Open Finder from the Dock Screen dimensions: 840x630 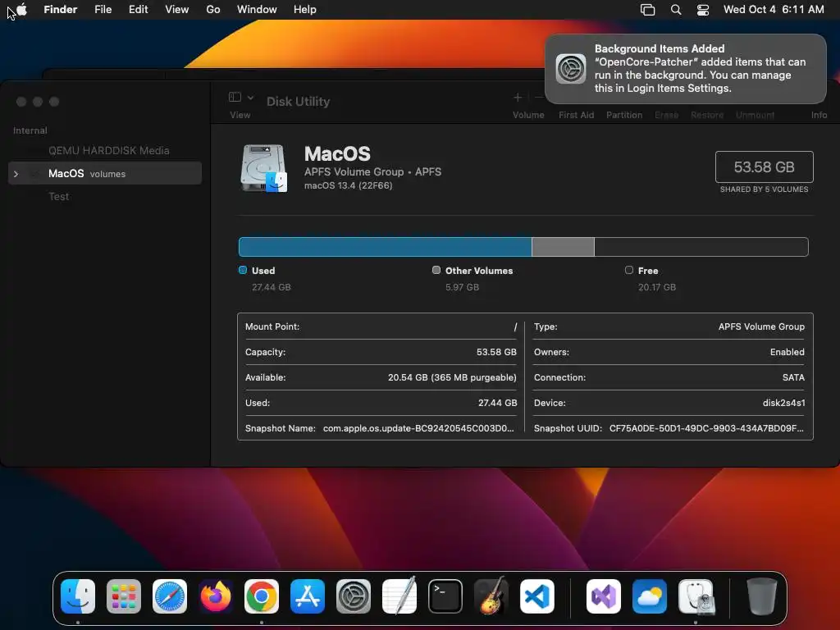click(x=78, y=596)
